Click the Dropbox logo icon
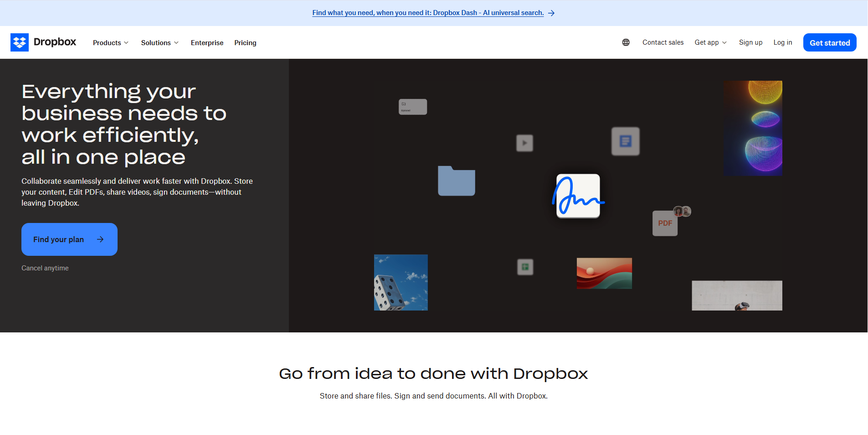The height and width of the screenshot is (435, 868). (20, 42)
